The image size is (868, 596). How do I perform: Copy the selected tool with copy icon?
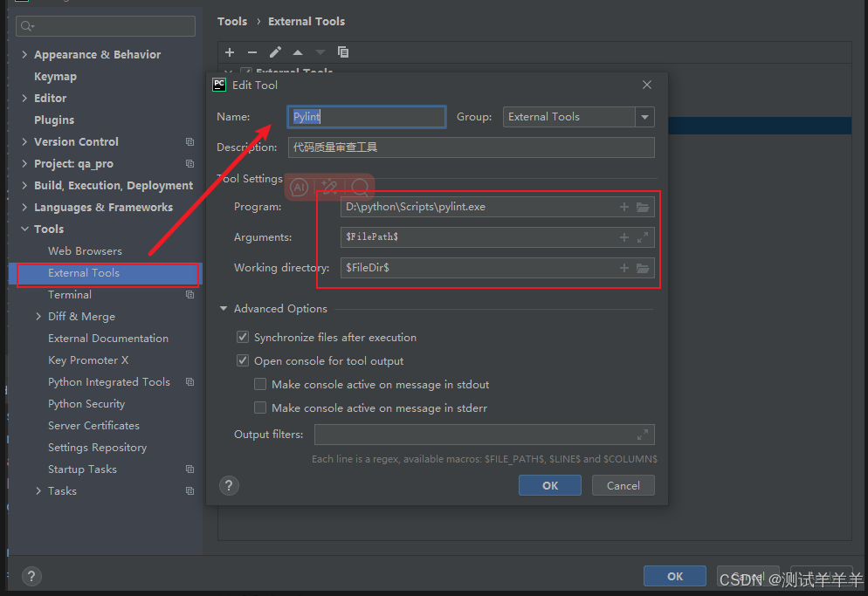tap(343, 52)
